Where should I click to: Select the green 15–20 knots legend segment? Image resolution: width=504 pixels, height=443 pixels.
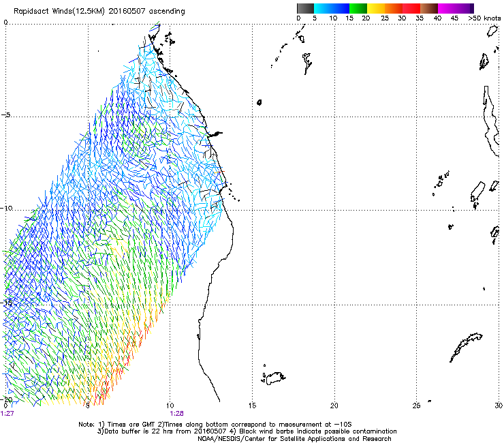click(358, 8)
